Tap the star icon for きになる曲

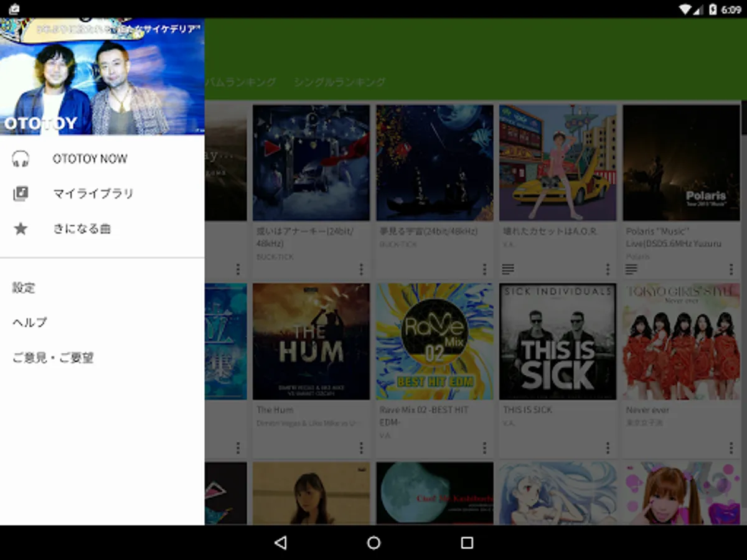click(21, 229)
